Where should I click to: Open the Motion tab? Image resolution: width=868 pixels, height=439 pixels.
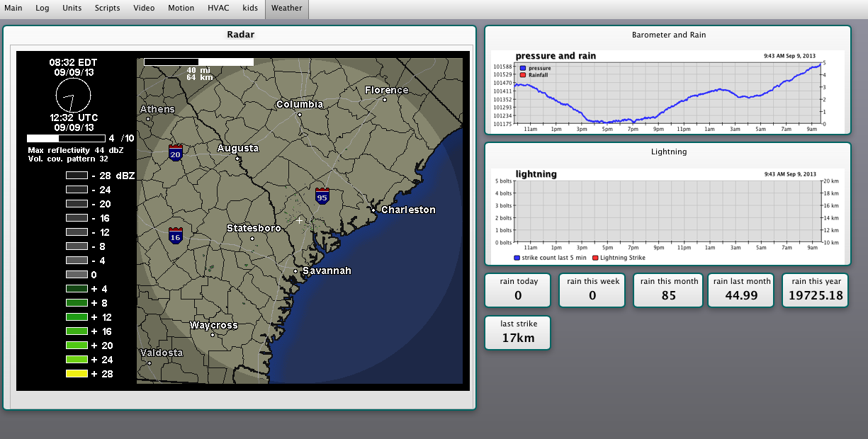pyautogui.click(x=181, y=8)
